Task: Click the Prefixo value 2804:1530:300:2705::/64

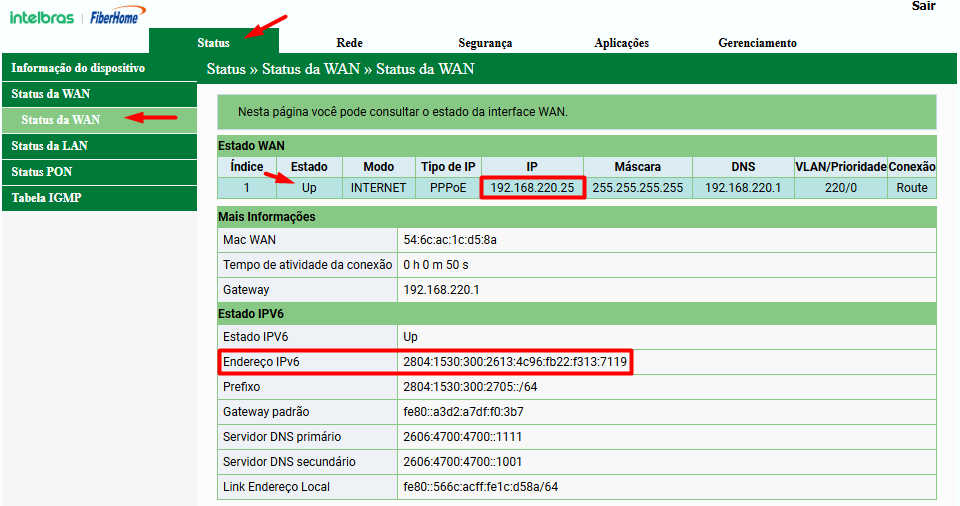Action: (470, 387)
